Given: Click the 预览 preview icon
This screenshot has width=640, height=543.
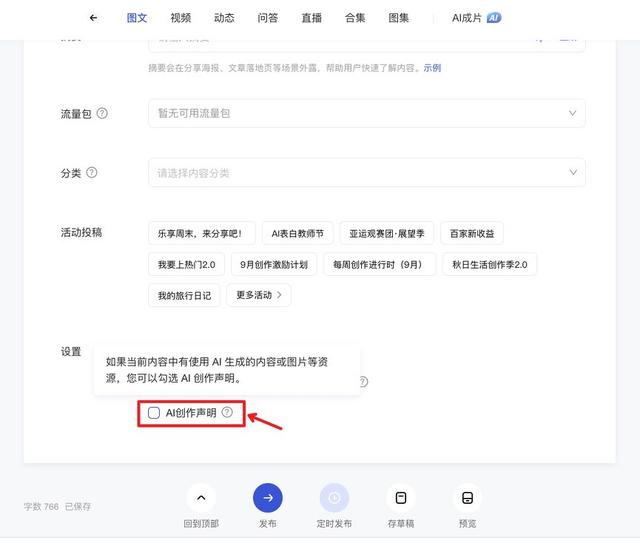Looking at the screenshot, I should click(x=467, y=498).
